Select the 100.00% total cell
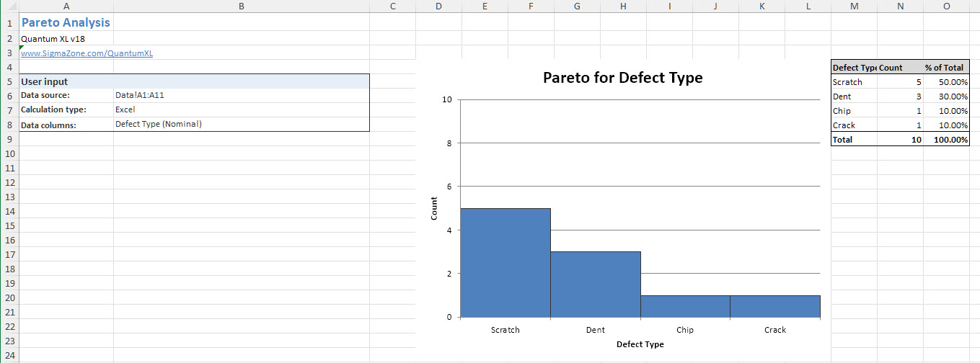980x363 pixels. tap(946, 139)
